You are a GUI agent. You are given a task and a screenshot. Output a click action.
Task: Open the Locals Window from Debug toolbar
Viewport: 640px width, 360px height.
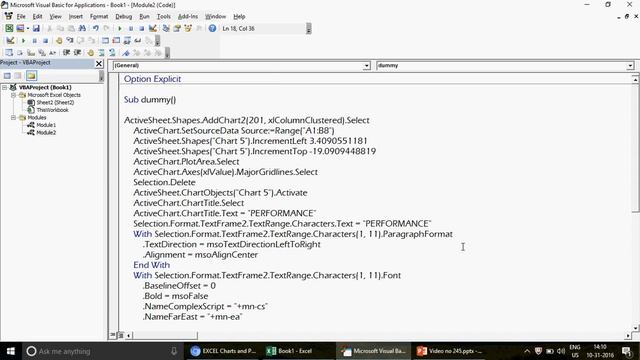pyautogui.click(x=105, y=40)
